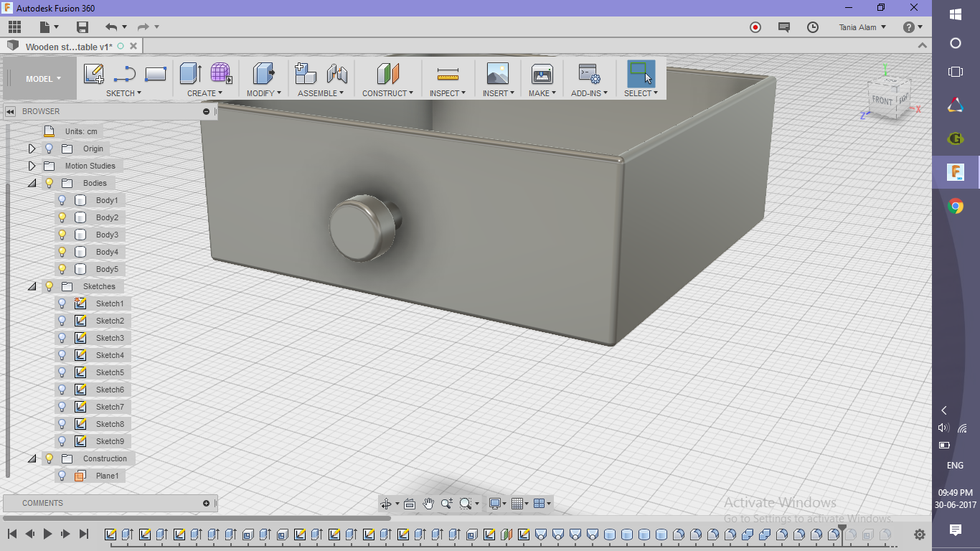
Task: Open the job status clock icon
Action: pyautogui.click(x=813, y=27)
